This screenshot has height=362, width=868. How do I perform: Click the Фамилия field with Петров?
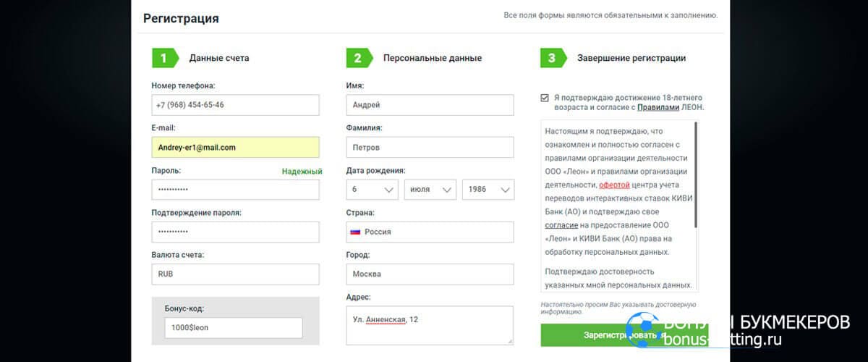pyautogui.click(x=430, y=147)
